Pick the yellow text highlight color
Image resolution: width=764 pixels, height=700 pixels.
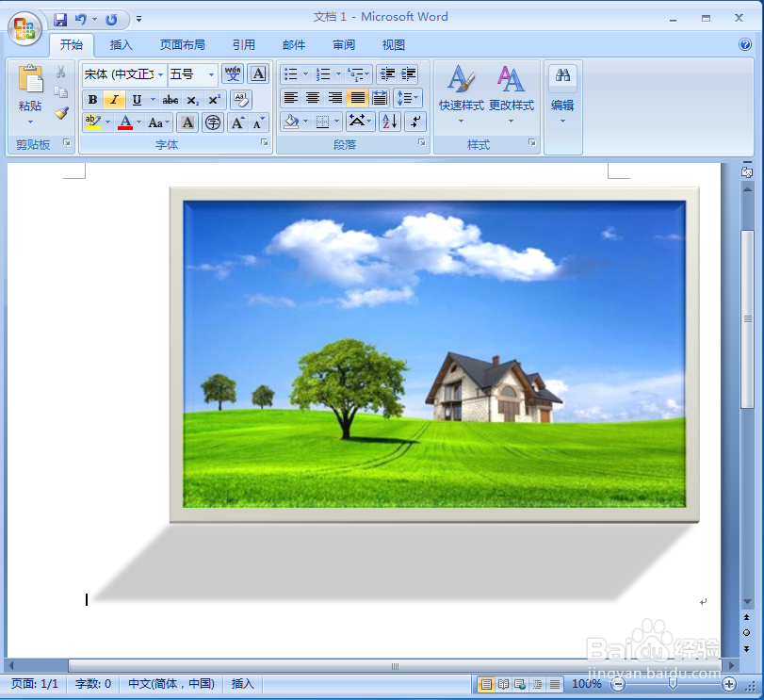click(93, 122)
